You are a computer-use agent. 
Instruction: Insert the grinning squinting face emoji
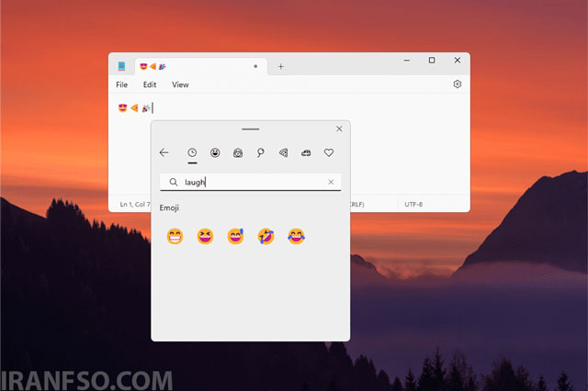(x=205, y=237)
